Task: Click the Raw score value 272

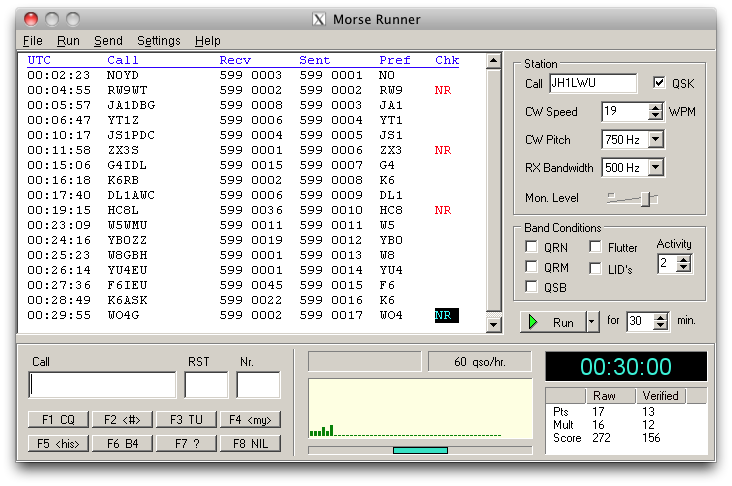Action: pos(601,438)
